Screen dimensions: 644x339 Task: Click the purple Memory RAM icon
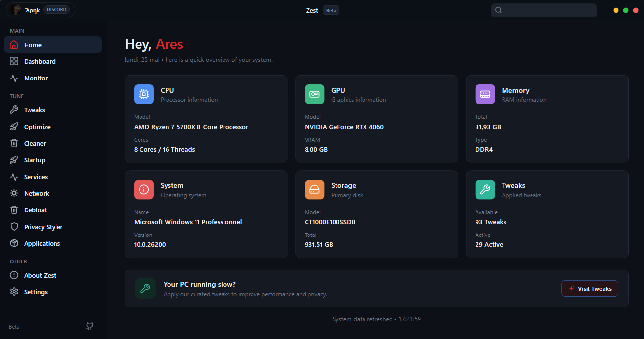[x=485, y=94]
